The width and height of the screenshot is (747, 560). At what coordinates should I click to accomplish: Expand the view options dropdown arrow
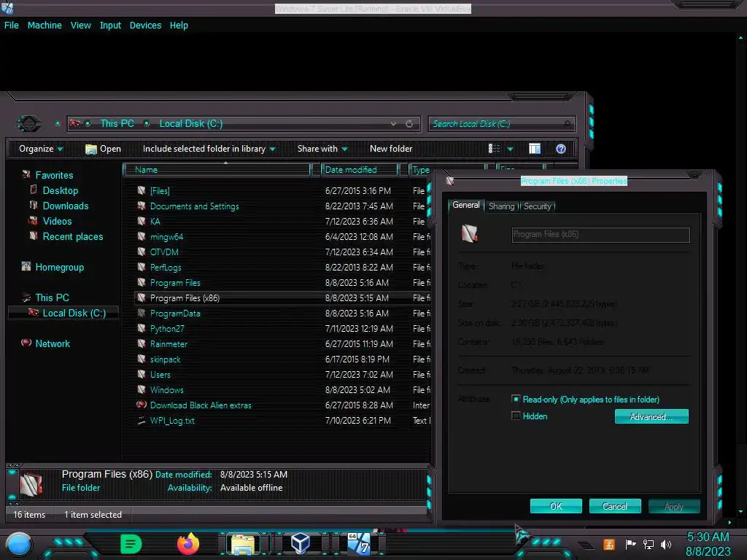[510, 149]
